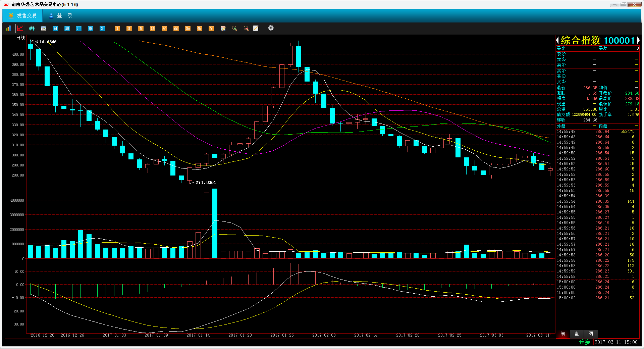Image resolution: width=644 pixels, height=349 pixels.
Task: Click the 414.6346 high price label
Action: (46, 42)
